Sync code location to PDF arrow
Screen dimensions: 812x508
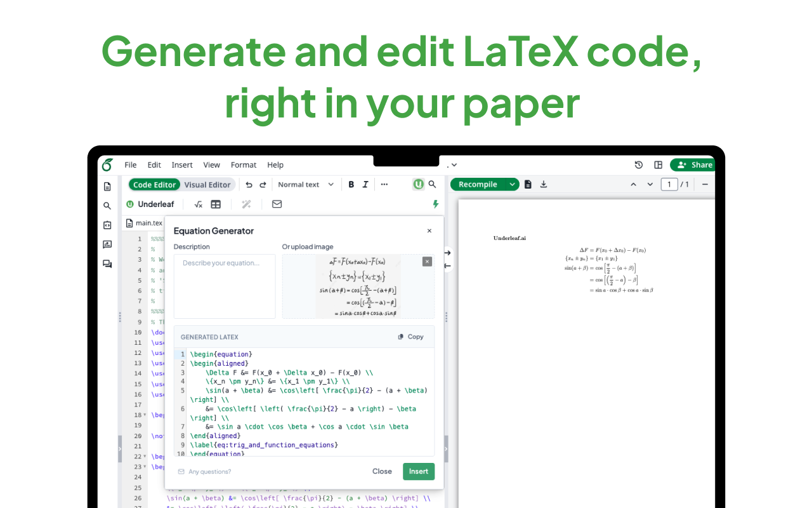pyautogui.click(x=448, y=253)
